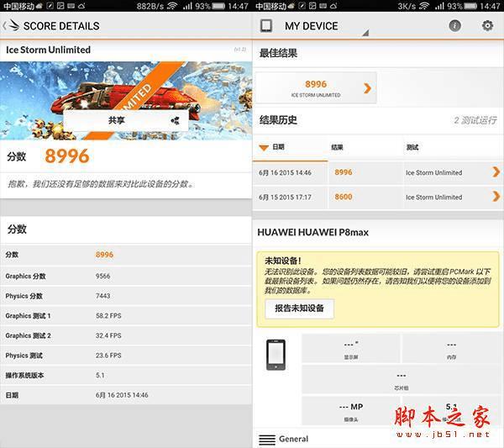This screenshot has width=504, height=448.
Task: Tap the 显示屏 display spec tile
Action: [x=351, y=350]
